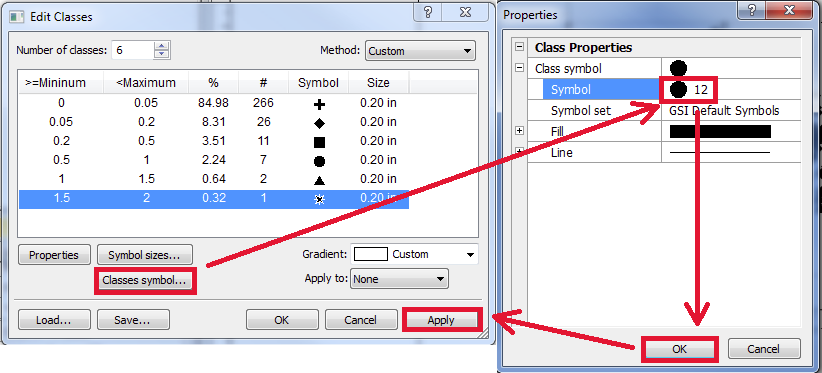Click the GSI Default Symbols value
Image resolution: width=822 pixels, height=373 pixels.
click(724, 111)
